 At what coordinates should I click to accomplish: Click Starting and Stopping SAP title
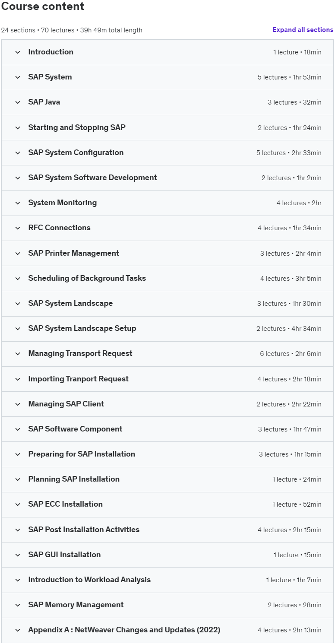pyautogui.click(x=77, y=127)
